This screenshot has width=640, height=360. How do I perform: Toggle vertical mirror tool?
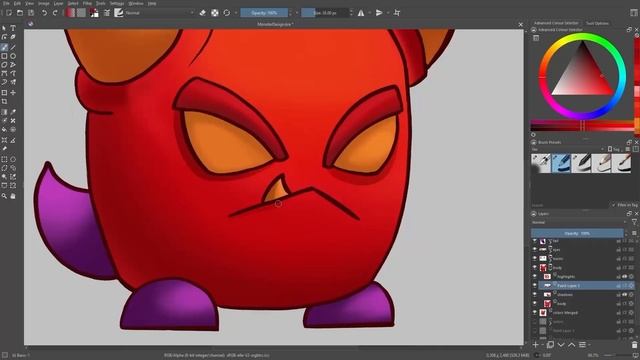click(x=379, y=13)
